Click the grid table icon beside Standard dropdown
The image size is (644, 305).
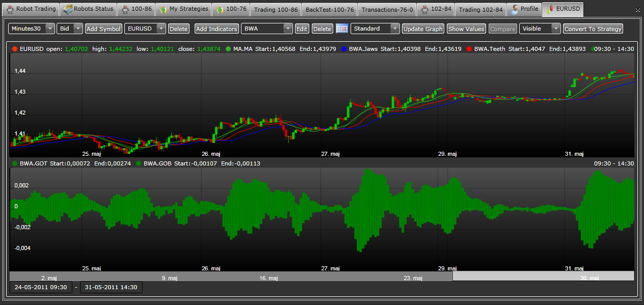[x=341, y=29]
